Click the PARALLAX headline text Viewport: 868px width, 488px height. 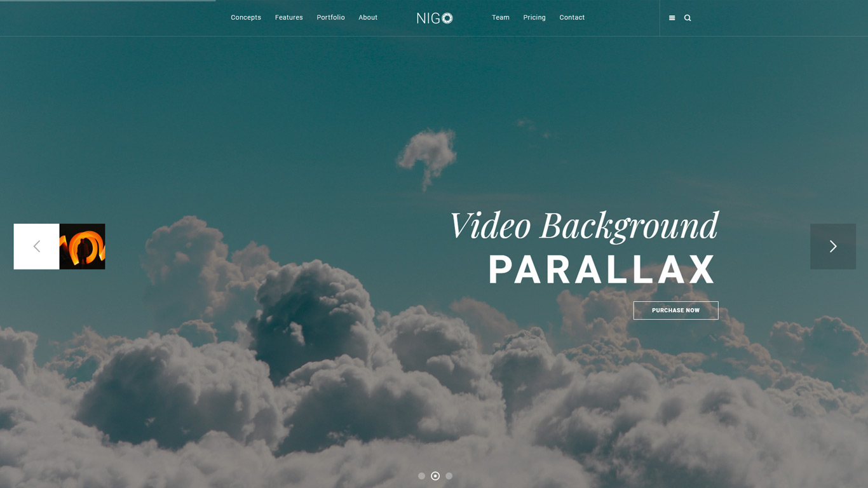[x=602, y=269]
